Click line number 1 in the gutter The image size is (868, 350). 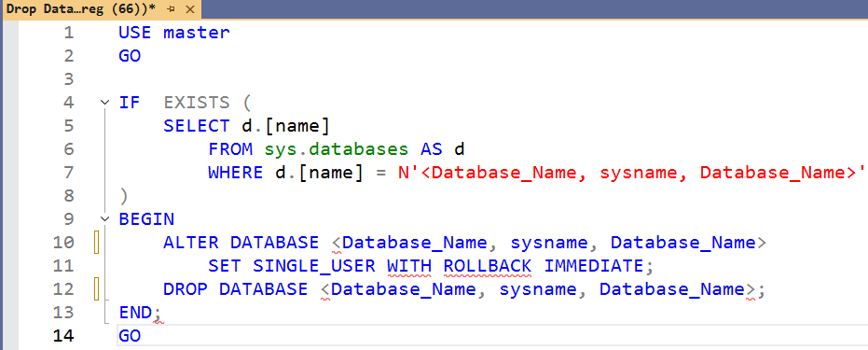(68, 33)
